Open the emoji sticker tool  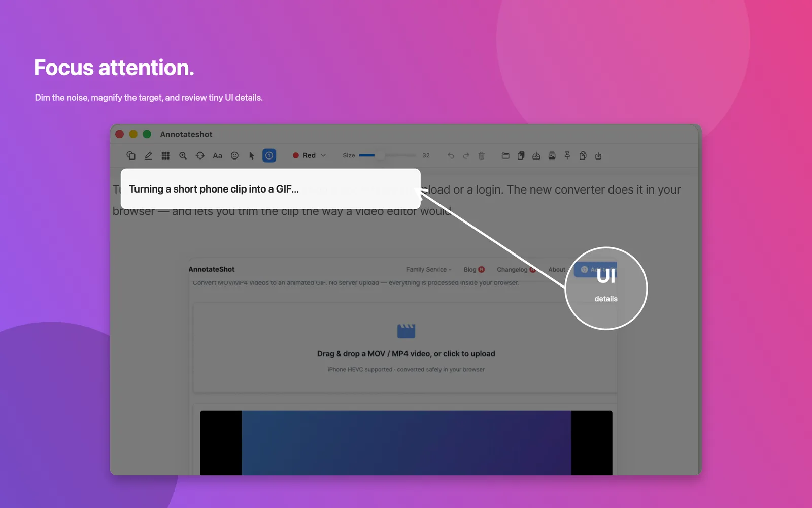[234, 155]
